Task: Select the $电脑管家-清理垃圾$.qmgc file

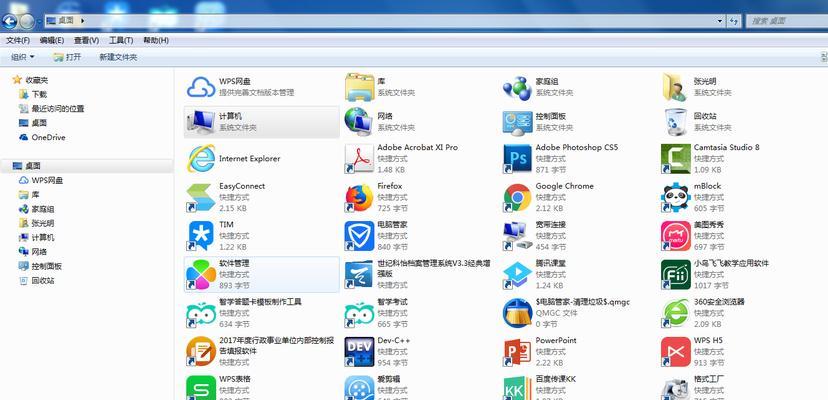Action: 517,313
